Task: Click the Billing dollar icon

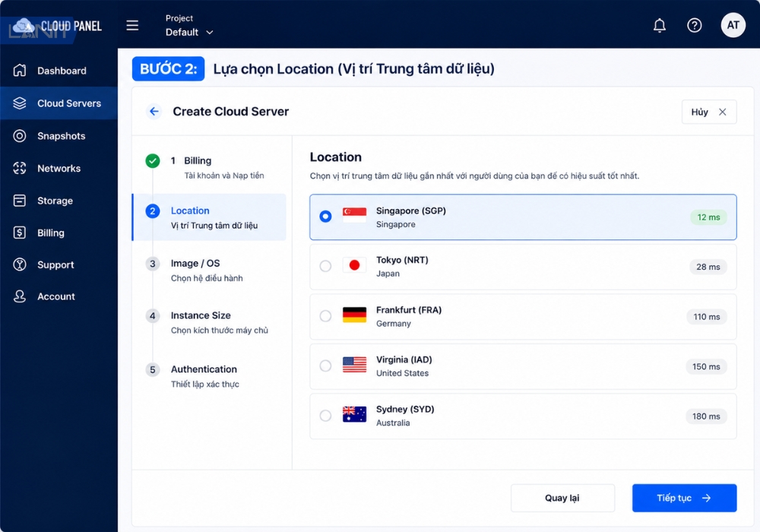Action: click(20, 233)
